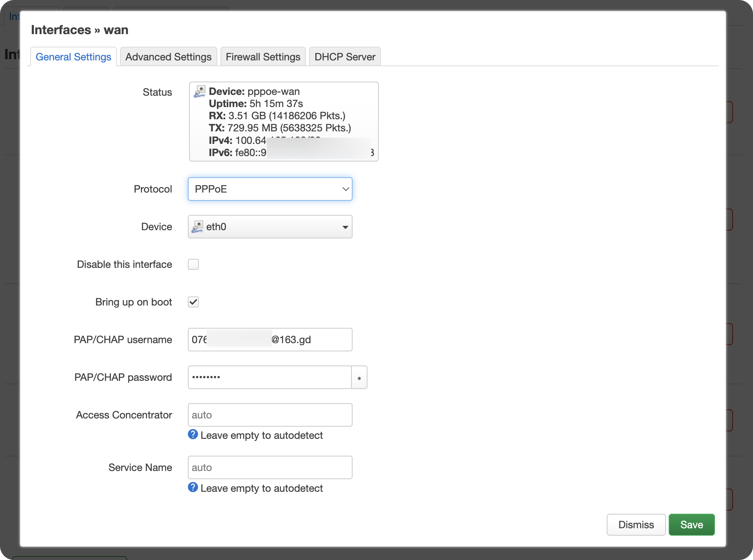Screen dimensions: 753x560
Task: Select the General Settings tab
Action: 73,57
